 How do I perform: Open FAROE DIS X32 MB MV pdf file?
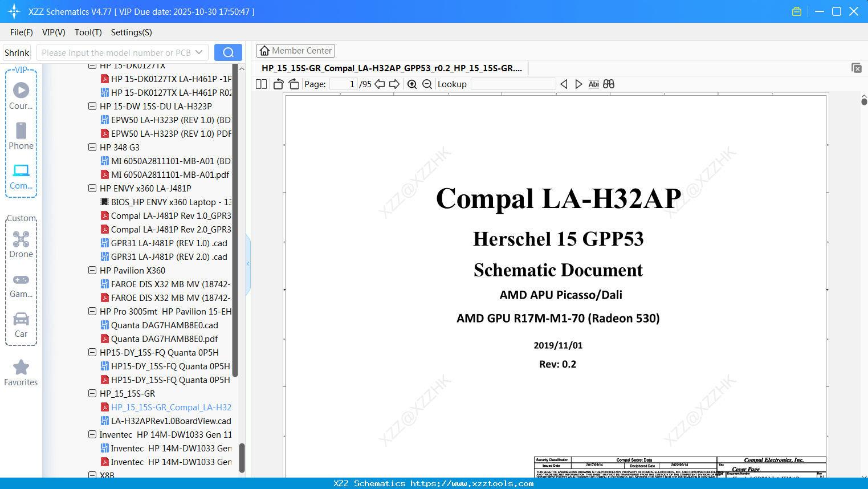[x=166, y=298]
